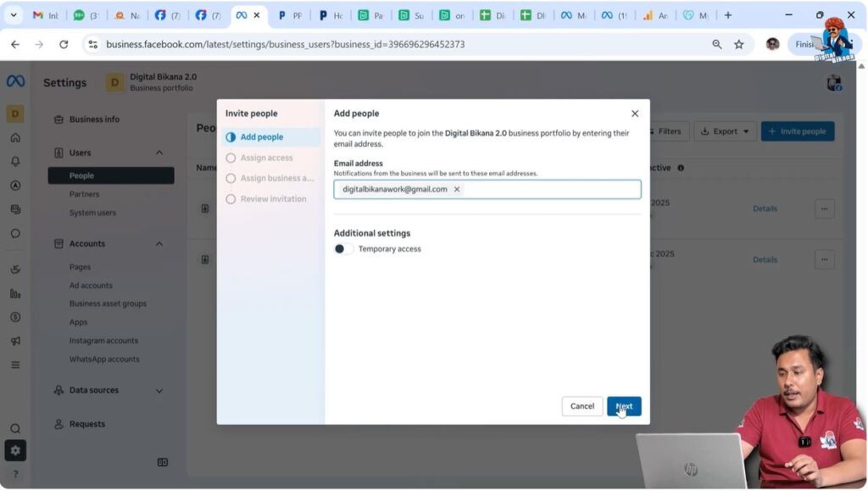
Task: Select the first person row checkbox icon
Action: point(205,209)
